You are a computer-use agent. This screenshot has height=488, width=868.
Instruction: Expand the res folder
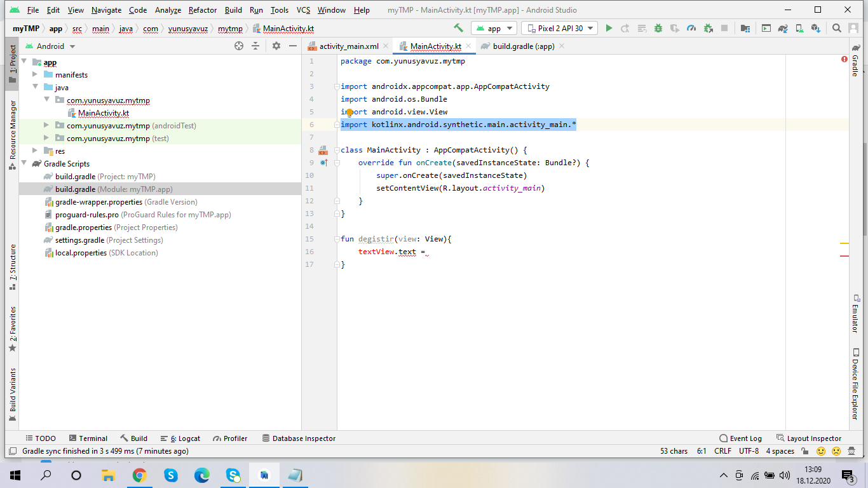tap(36, 151)
